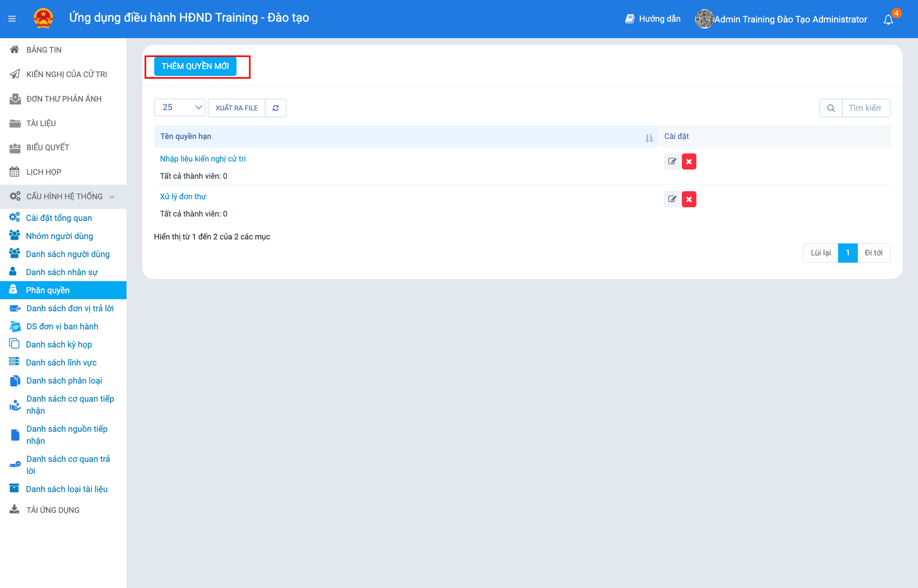Edit the Xử lý đơn thư permission
The image size is (918, 588).
coord(672,199)
